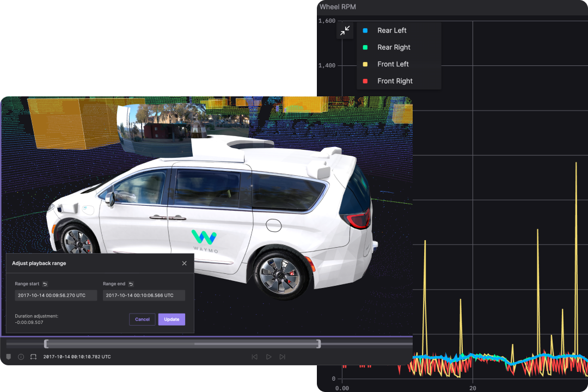Update the playback range
The height and width of the screenshot is (392, 588).
click(171, 320)
